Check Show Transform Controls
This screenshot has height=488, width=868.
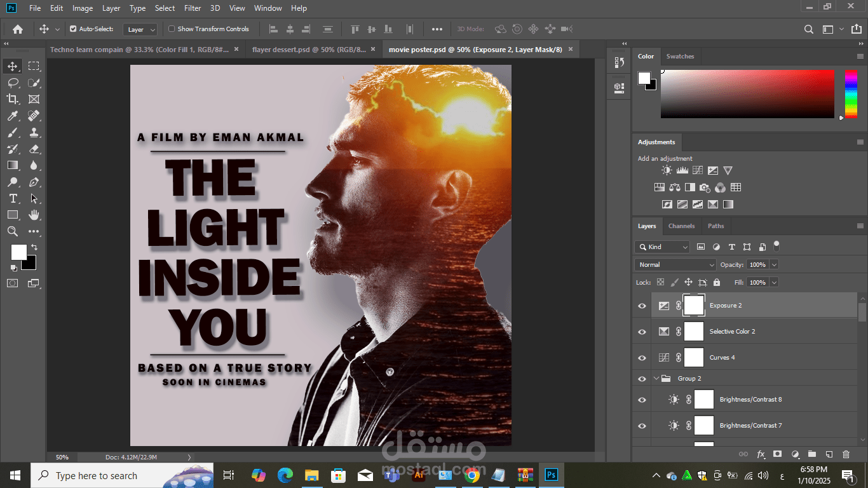[x=172, y=29]
